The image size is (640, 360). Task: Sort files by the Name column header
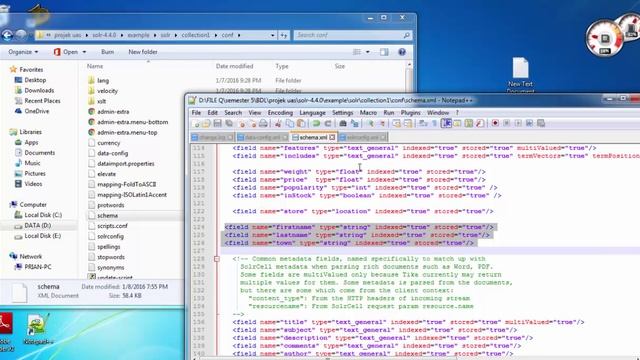tap(95, 66)
